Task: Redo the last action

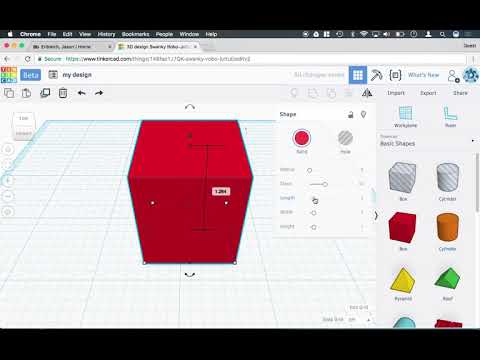Action: 99,93
